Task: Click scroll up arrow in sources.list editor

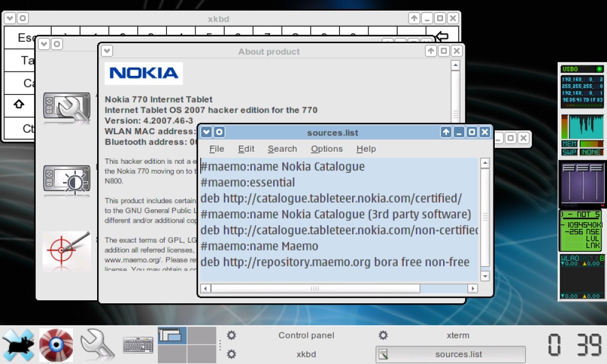Action: tap(485, 163)
